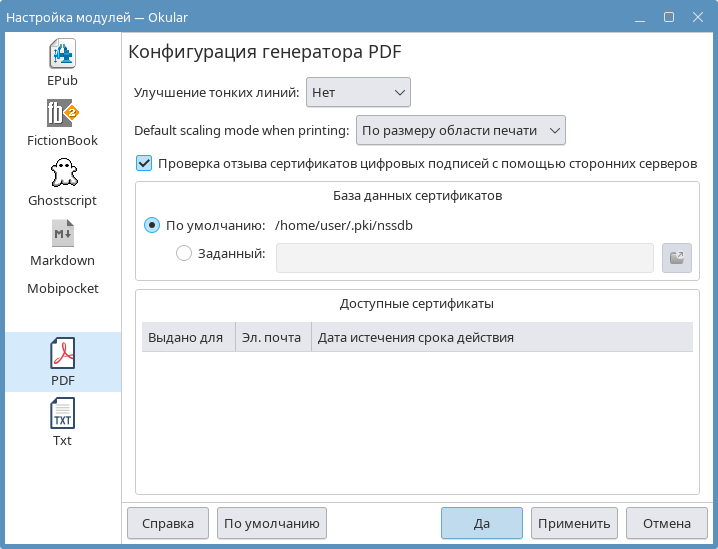Toggle certificate revocation check checkbox
Screen dimensions: 718x549
[144, 163]
